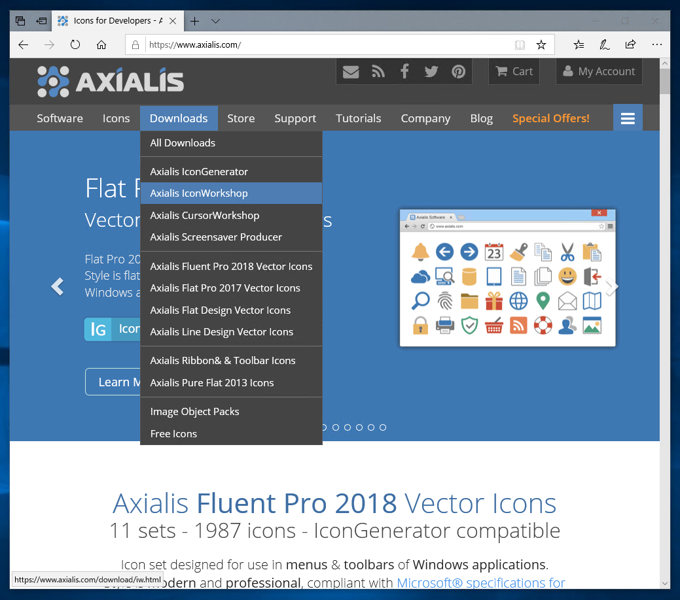Click the browser Back arrow

(23, 45)
